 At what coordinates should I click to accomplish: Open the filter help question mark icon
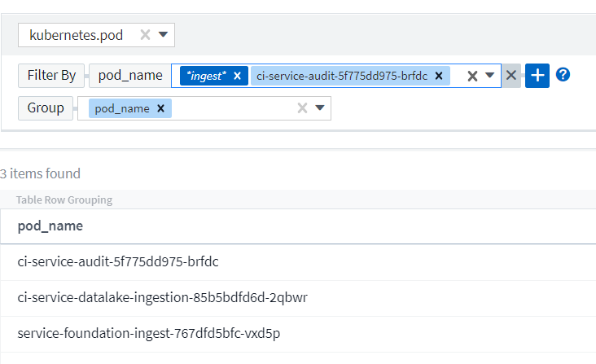tap(563, 75)
